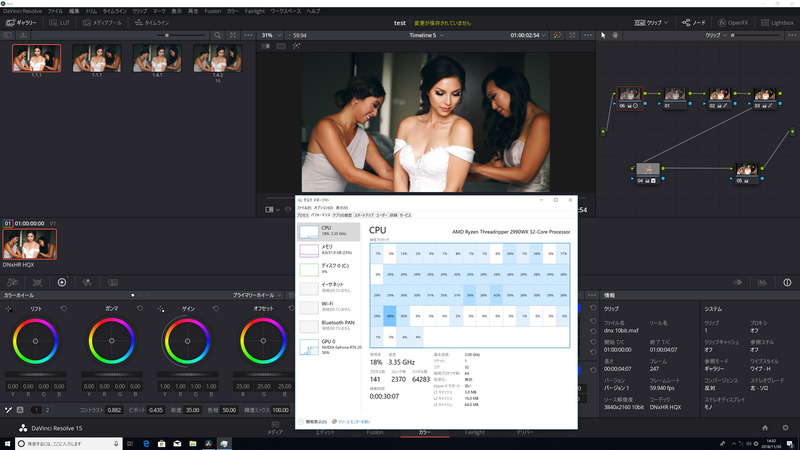Open the node editor クリップ dropdown

tap(715, 35)
